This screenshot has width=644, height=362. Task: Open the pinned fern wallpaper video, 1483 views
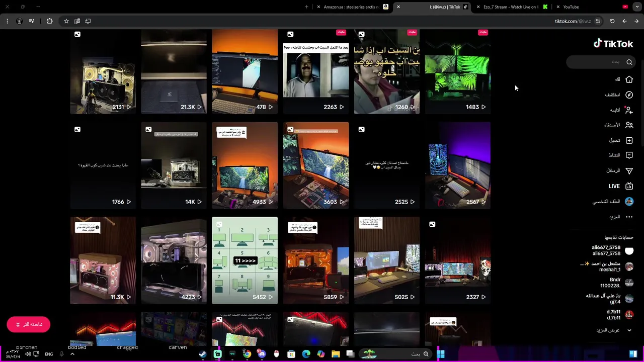(457, 71)
